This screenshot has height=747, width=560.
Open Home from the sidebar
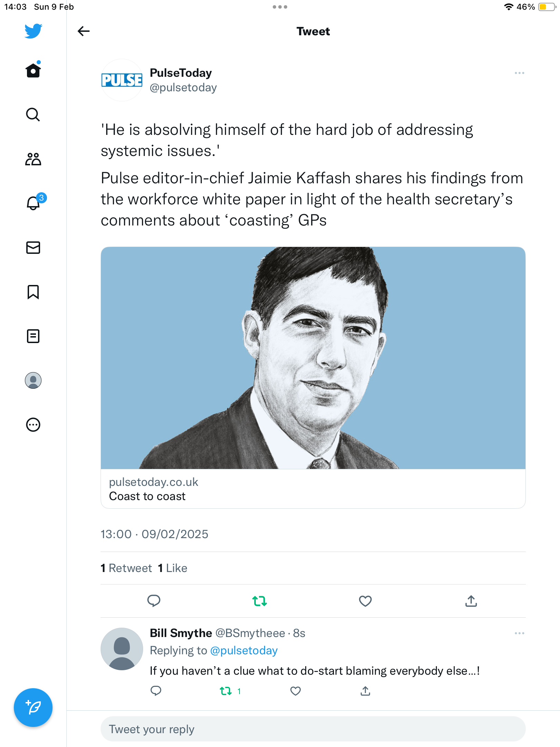(x=33, y=70)
